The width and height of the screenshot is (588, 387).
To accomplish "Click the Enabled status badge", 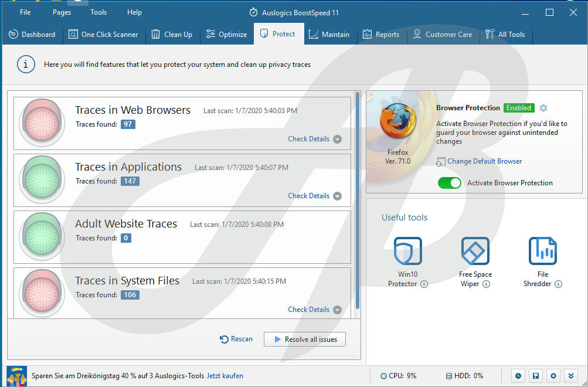I will 519,108.
